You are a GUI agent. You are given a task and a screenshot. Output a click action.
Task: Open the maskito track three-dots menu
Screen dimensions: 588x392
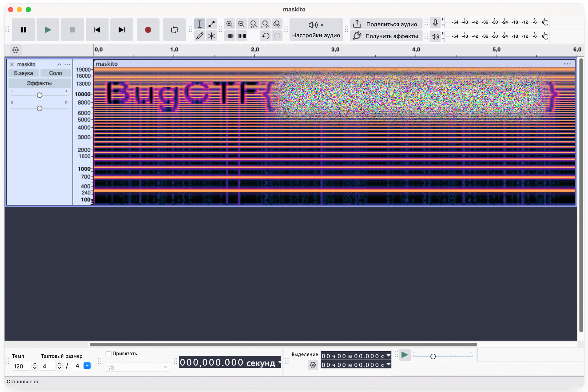pos(67,64)
